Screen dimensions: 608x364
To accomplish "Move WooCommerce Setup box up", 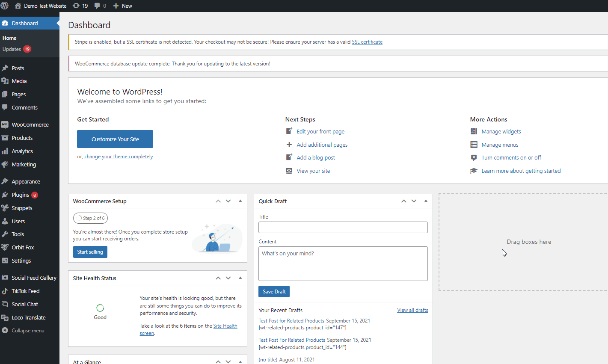I will pos(218,201).
